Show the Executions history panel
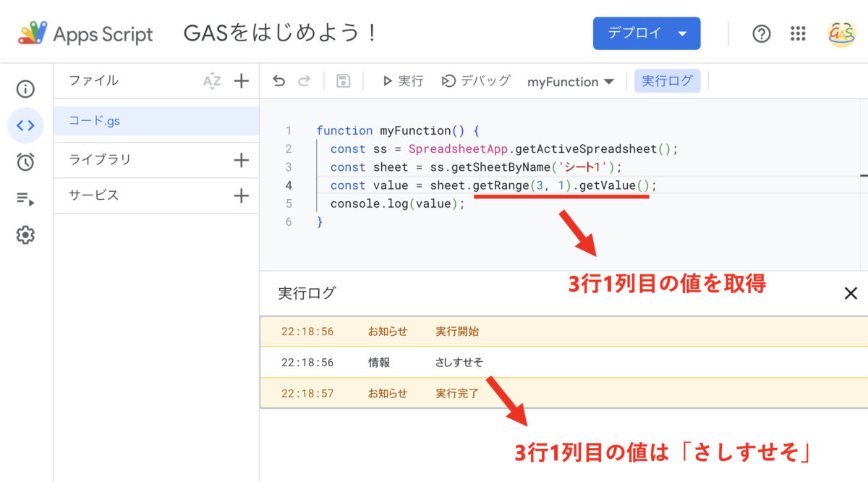The image size is (868, 485). pos(25,198)
